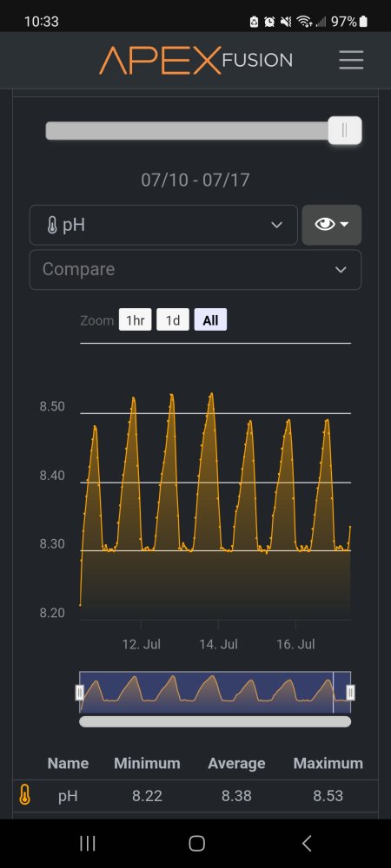
Task: Expand the Compare dropdown
Action: pyautogui.click(x=195, y=270)
